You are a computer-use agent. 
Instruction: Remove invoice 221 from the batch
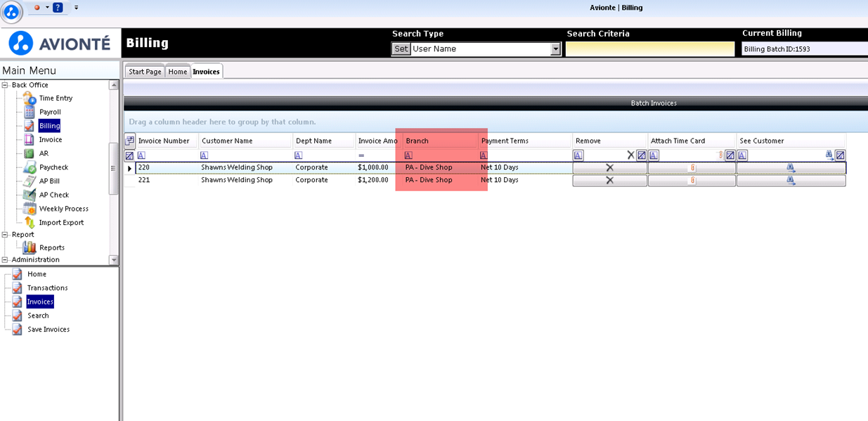pyautogui.click(x=609, y=181)
